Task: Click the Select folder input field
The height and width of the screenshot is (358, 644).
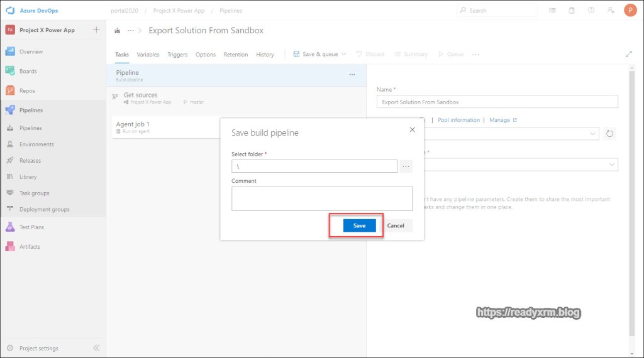Action: tap(314, 166)
